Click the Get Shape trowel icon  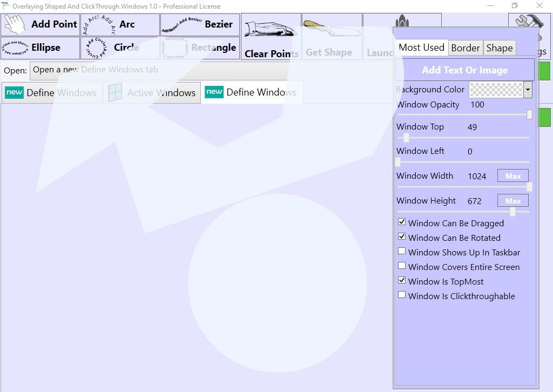332,28
